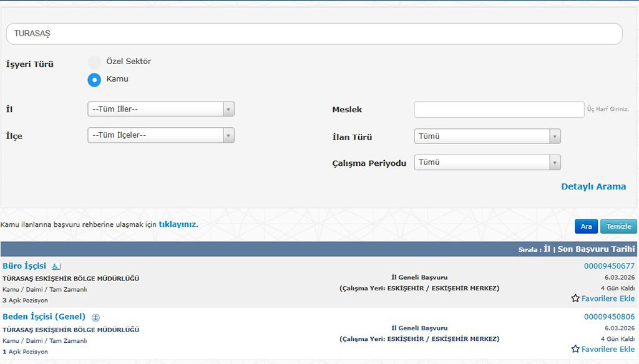Click the favorite star for listing 00009450677
The height and width of the screenshot is (364, 639).
(x=575, y=299)
